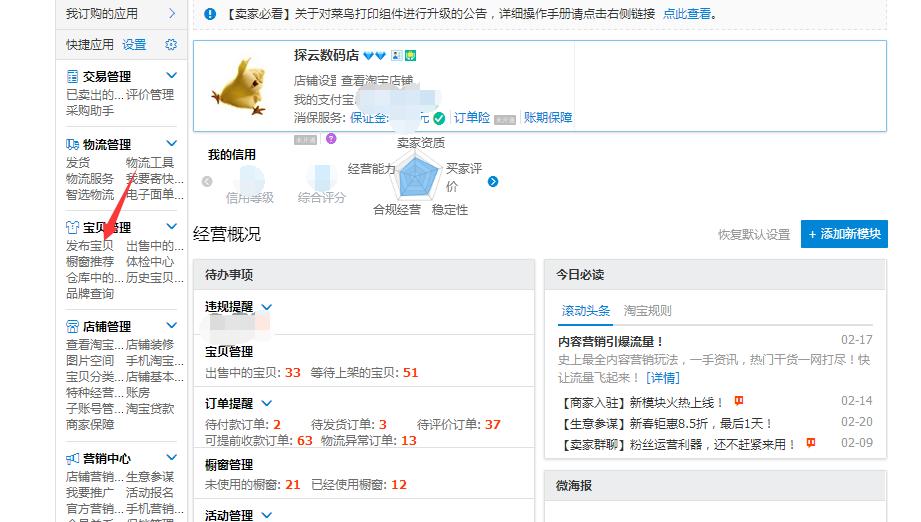Expand the 订单提醒 dropdown arrow

[x=267, y=403]
